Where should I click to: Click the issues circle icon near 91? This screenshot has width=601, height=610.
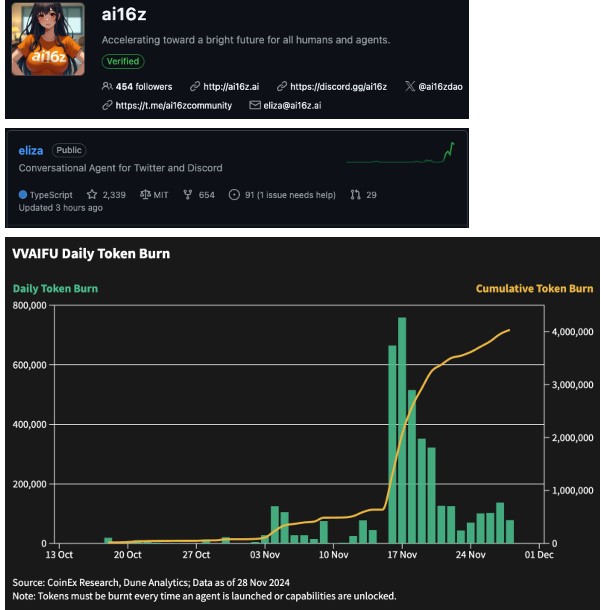point(234,195)
